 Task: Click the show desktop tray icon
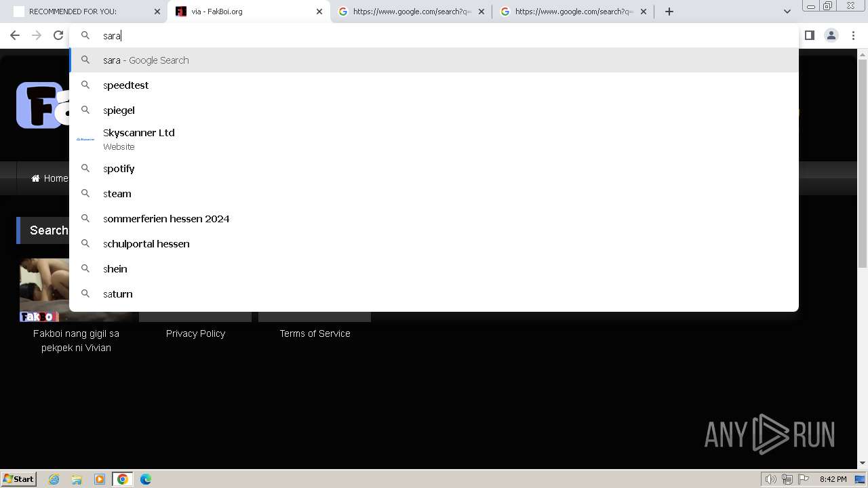pyautogui.click(x=860, y=479)
